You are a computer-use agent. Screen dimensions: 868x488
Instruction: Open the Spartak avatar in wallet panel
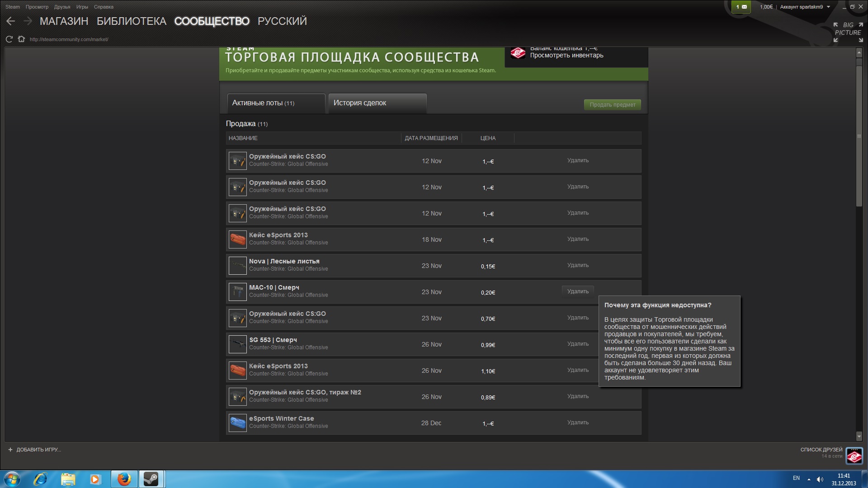[x=518, y=53]
